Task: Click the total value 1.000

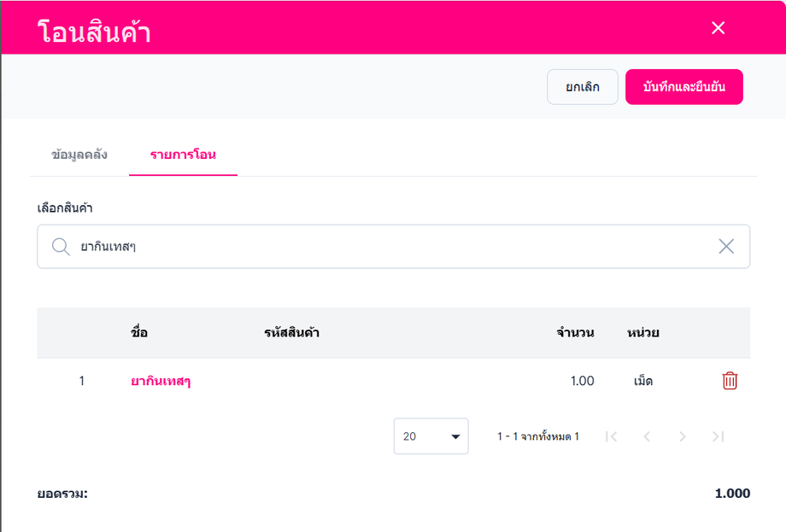Action: click(732, 494)
